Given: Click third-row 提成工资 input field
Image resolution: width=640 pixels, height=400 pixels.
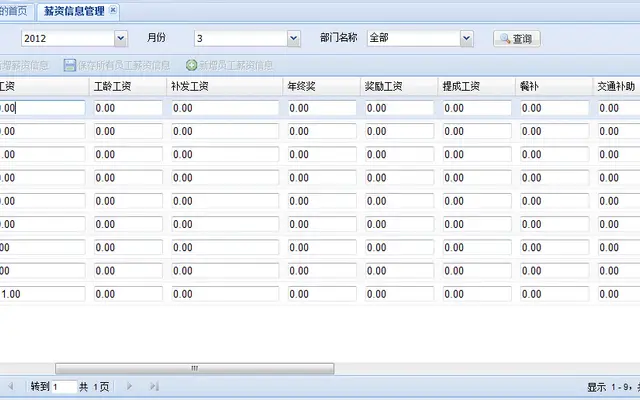Looking at the screenshot, I should [x=477, y=155].
